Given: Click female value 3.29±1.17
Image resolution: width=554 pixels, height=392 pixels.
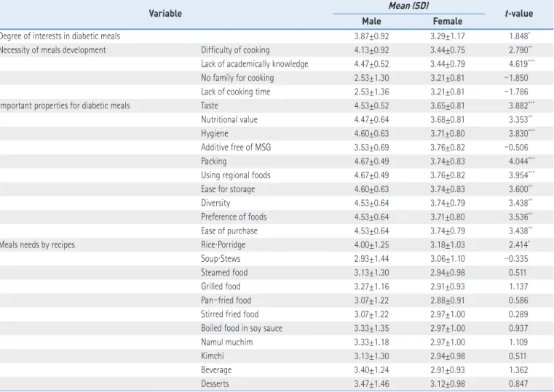Looking at the screenshot, I should point(447,36).
